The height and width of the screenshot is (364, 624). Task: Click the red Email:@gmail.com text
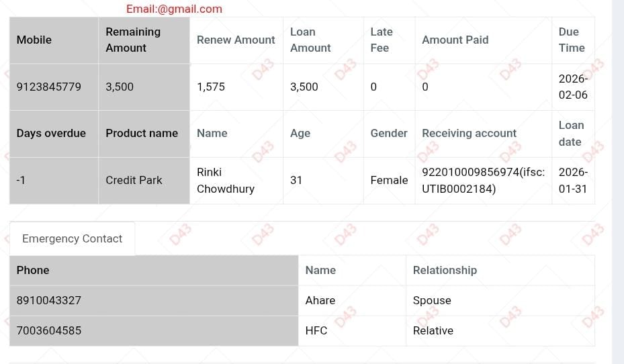174,9
